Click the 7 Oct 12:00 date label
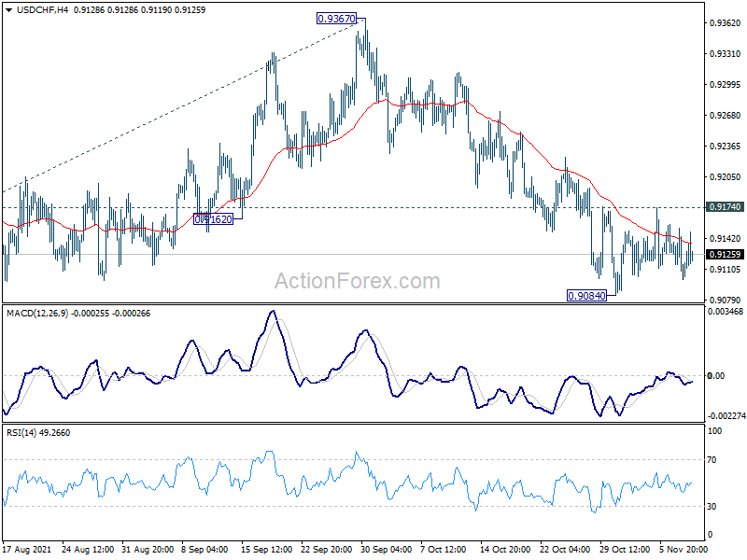The height and width of the screenshot is (560, 747). click(x=444, y=550)
